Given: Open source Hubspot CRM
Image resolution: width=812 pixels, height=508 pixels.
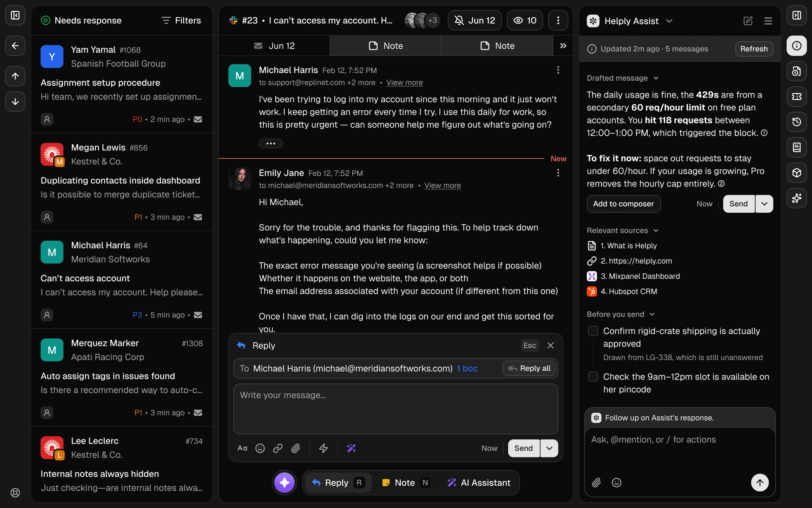Looking at the screenshot, I should tap(622, 292).
